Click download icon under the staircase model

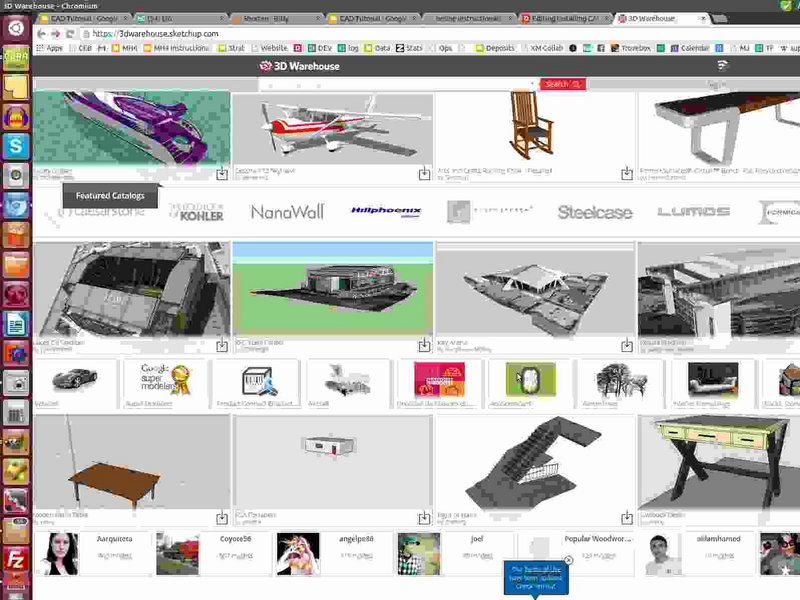(627, 517)
